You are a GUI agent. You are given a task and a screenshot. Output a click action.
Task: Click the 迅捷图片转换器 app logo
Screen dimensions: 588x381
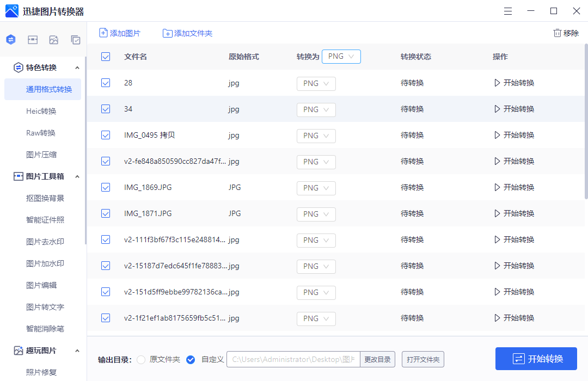click(11, 11)
